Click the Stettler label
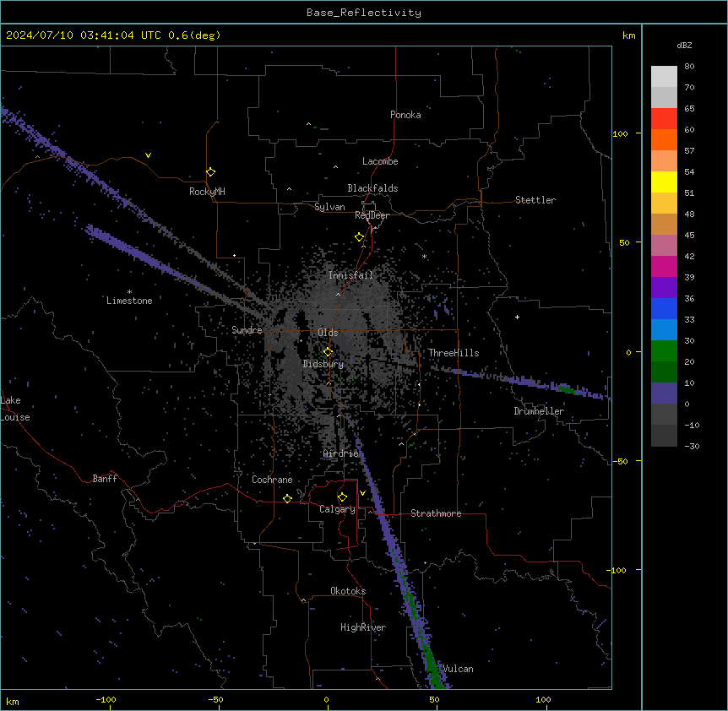Screen dimensions: 728x711 point(535,200)
